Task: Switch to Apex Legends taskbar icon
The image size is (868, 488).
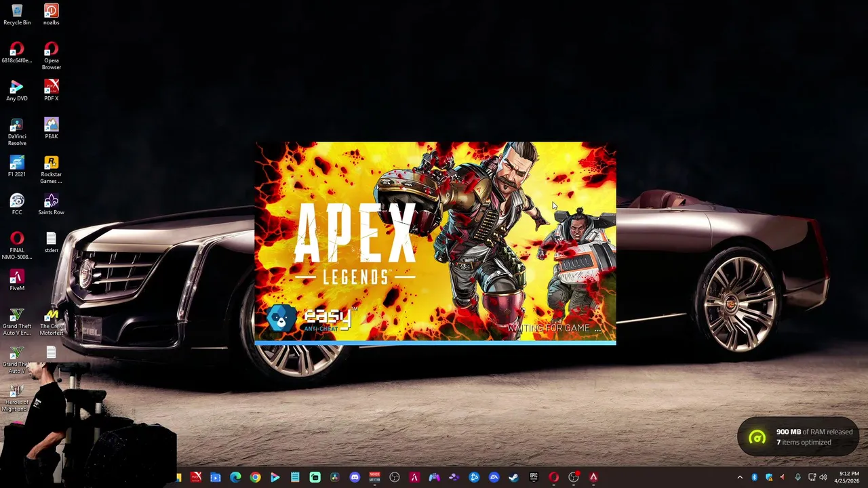Action: pos(593,477)
